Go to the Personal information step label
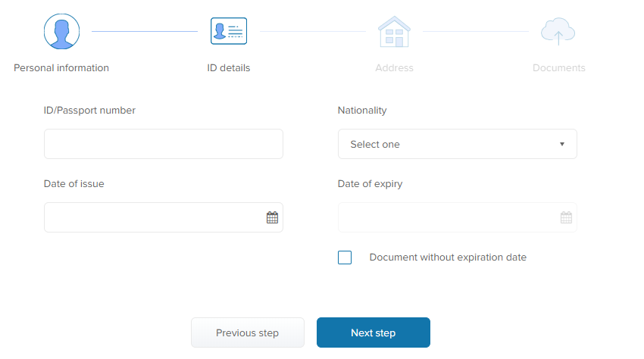 61,67
